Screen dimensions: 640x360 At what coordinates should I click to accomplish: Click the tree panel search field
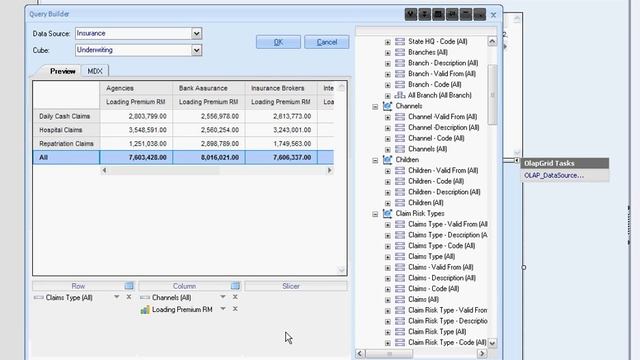point(426,31)
